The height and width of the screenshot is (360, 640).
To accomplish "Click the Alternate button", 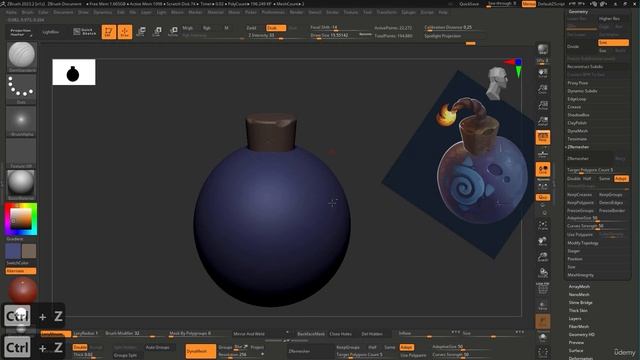I will (x=21, y=271).
